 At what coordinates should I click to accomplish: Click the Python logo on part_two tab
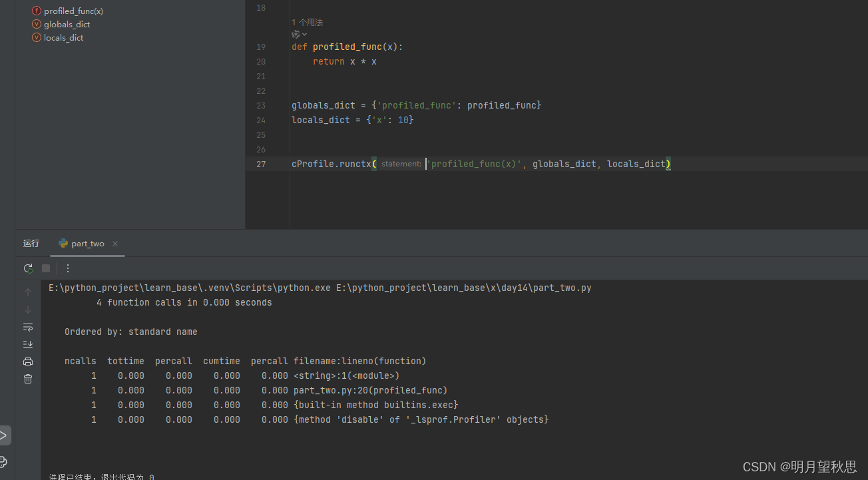(x=63, y=244)
